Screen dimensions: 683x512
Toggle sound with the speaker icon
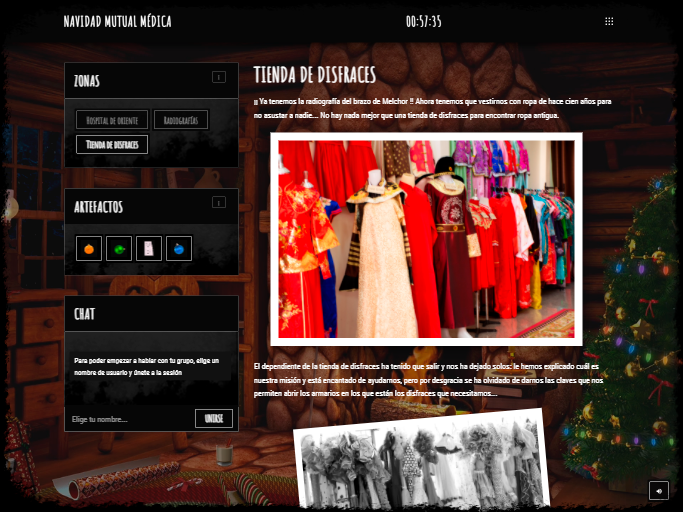(x=658, y=490)
